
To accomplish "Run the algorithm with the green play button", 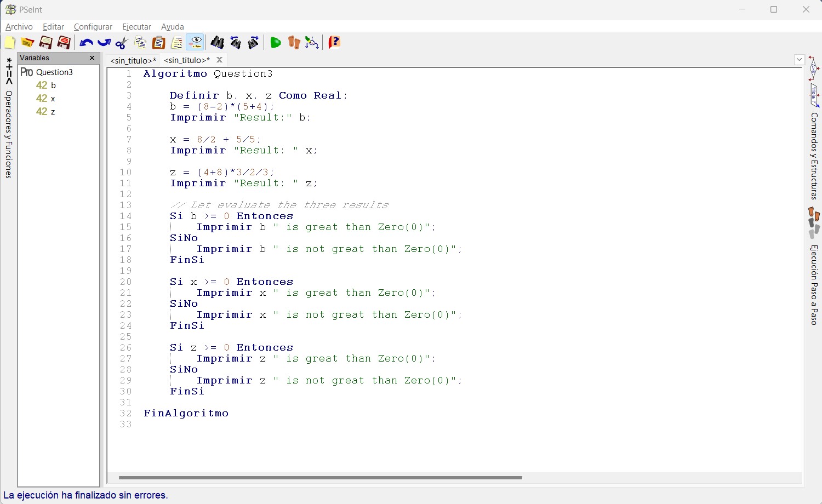I will (276, 43).
